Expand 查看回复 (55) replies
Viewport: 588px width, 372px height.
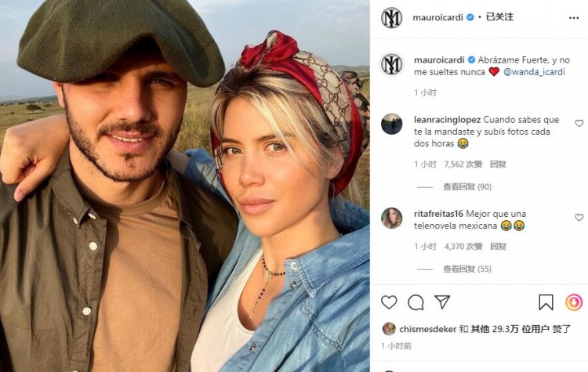[x=467, y=269]
